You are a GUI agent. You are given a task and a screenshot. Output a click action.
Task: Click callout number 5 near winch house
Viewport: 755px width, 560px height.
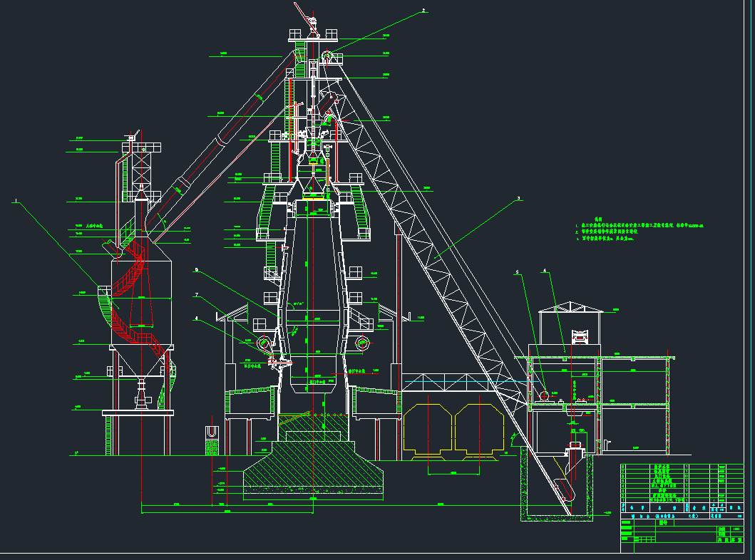point(518,271)
